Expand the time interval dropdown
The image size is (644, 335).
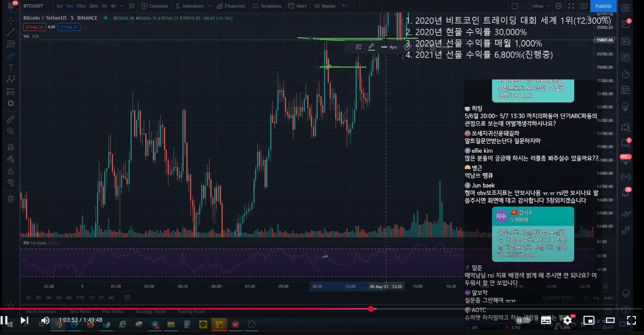click(x=122, y=6)
